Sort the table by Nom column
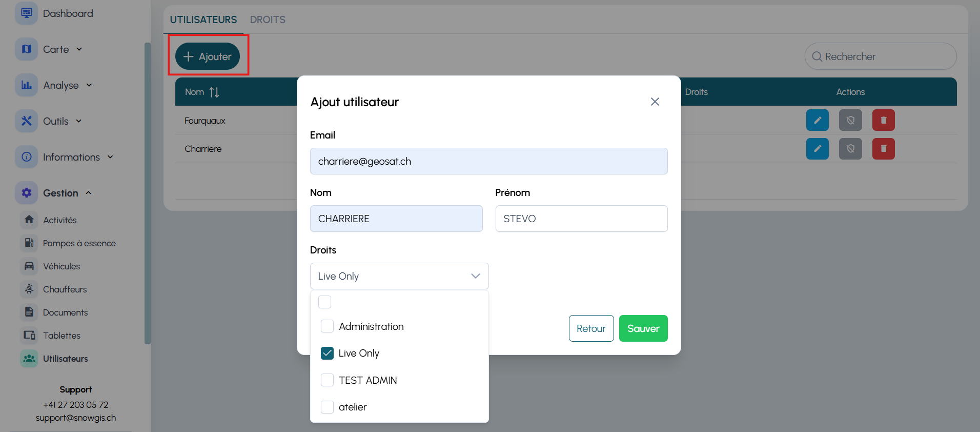Viewport: 980px width, 432px height. click(x=214, y=92)
